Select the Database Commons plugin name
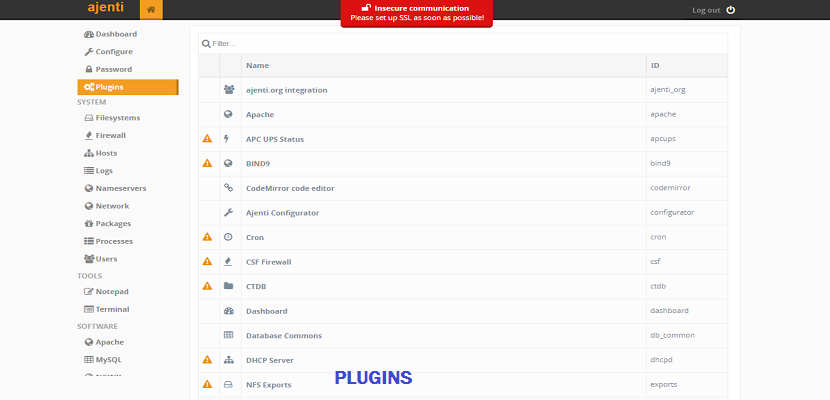Image resolution: width=830 pixels, height=400 pixels. coord(284,335)
